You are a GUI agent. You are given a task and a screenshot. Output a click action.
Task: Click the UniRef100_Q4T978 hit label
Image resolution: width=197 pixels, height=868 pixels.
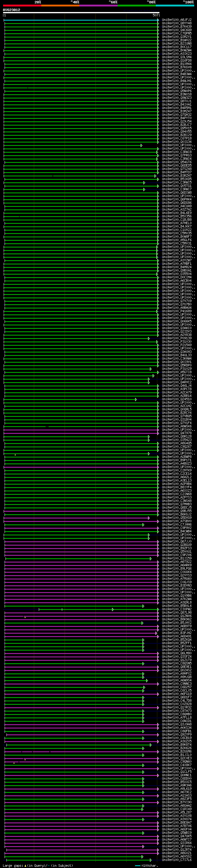pos(177,433)
